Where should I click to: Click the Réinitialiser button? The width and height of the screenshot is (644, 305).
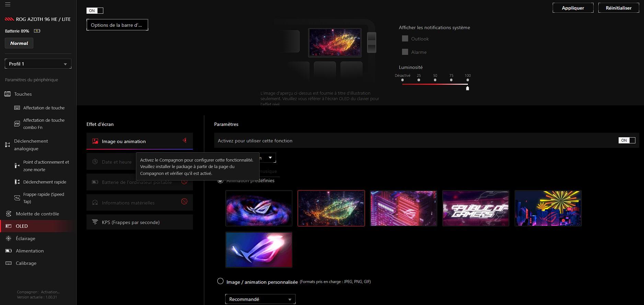619,8
